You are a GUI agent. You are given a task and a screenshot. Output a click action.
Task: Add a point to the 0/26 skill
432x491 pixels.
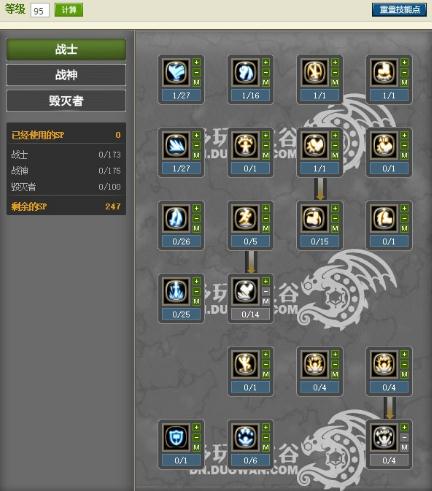[x=196, y=208]
